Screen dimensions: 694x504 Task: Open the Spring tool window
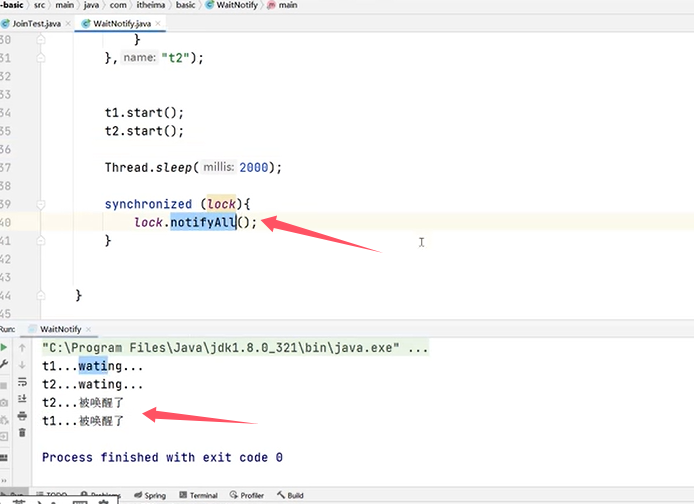[x=150, y=495]
